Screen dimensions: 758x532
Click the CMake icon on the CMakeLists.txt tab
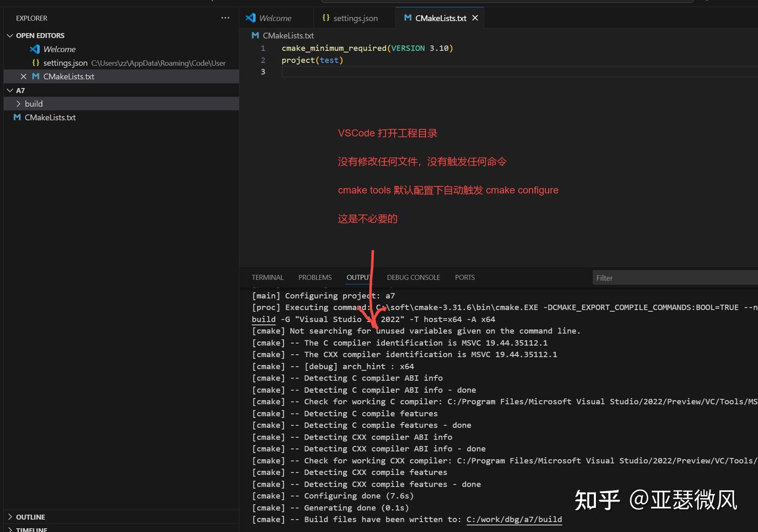point(408,17)
